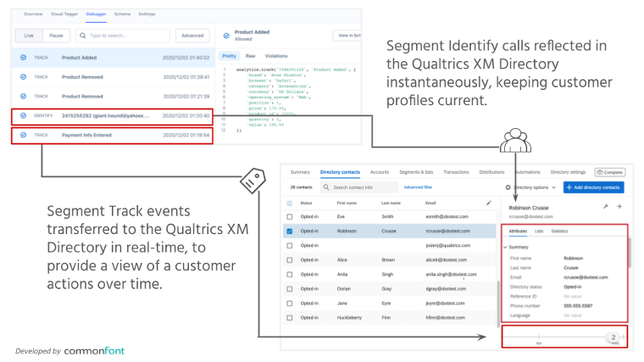This screenshot has height=362, width=644.
Task: Open the Distributions tab
Action: click(491, 172)
